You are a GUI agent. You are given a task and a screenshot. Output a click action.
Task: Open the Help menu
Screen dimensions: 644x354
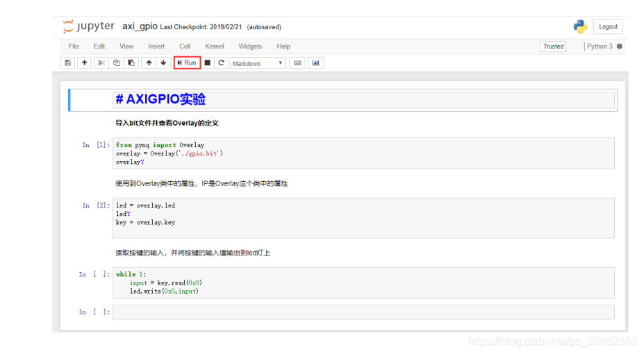click(x=283, y=47)
